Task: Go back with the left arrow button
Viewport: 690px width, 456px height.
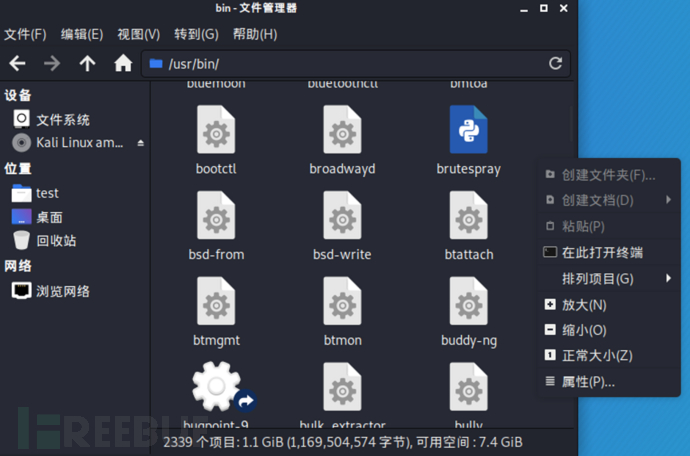Action: click(x=17, y=63)
